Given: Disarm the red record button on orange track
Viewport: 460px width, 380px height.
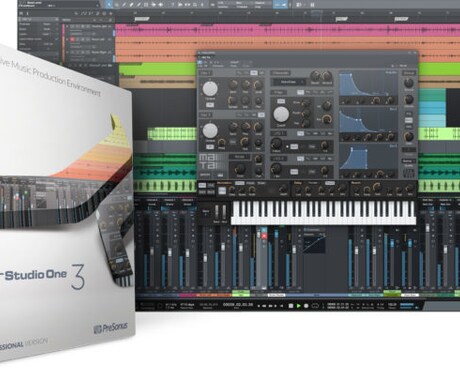Looking at the screenshot, I should tap(72, 39).
